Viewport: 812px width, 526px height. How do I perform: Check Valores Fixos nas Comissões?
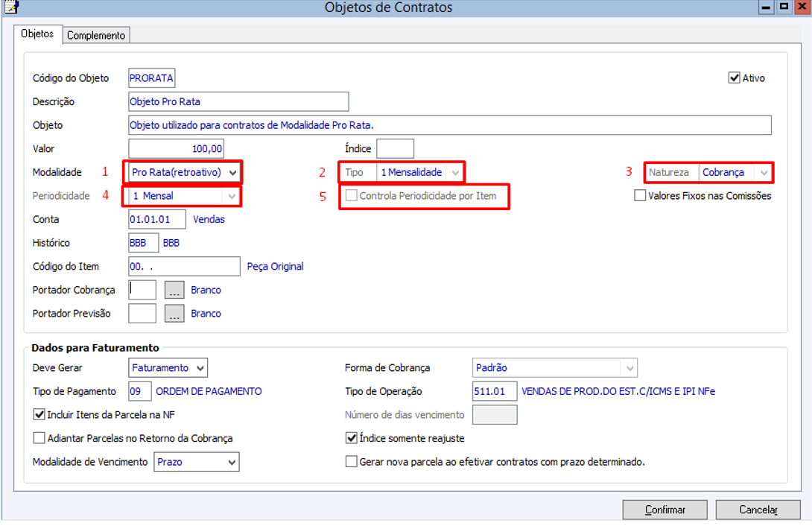640,196
